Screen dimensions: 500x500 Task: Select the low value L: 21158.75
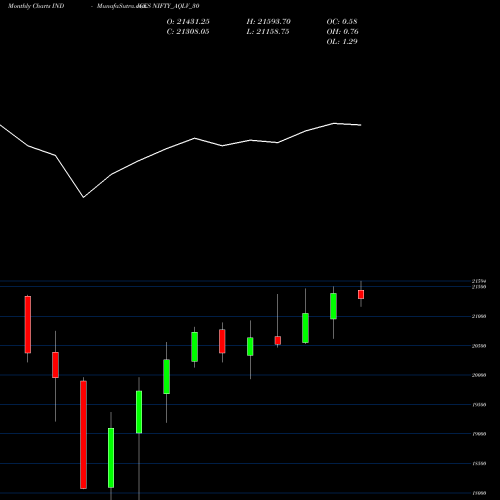268,32
